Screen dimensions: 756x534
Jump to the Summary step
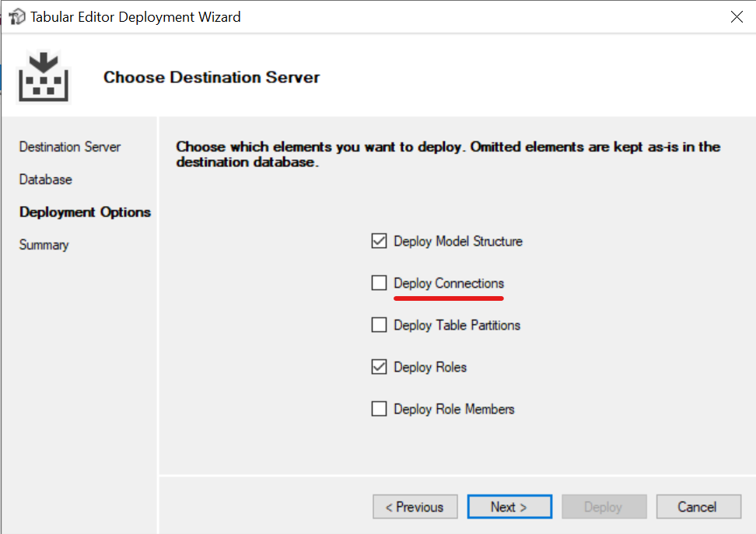tap(44, 244)
